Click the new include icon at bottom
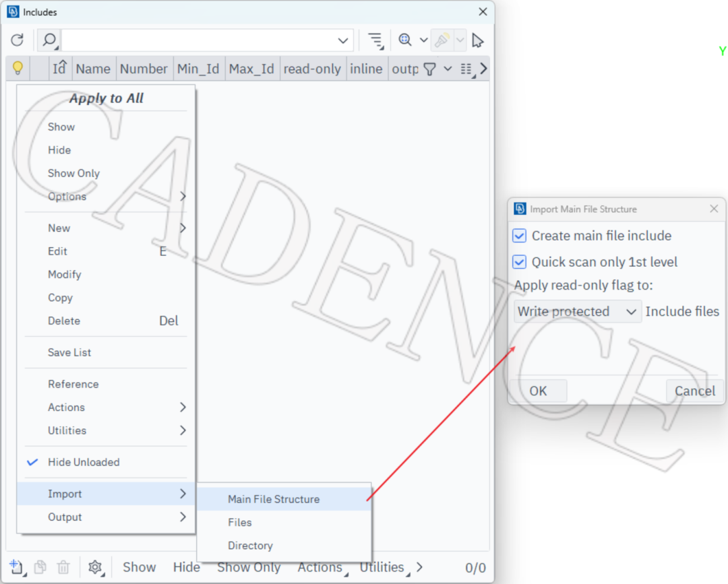 (x=17, y=567)
